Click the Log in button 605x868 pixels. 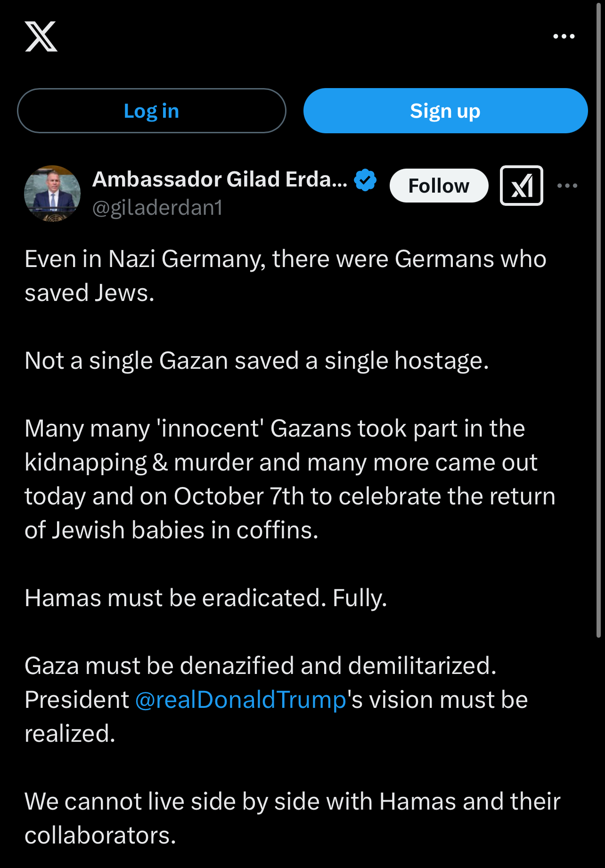coord(152,110)
